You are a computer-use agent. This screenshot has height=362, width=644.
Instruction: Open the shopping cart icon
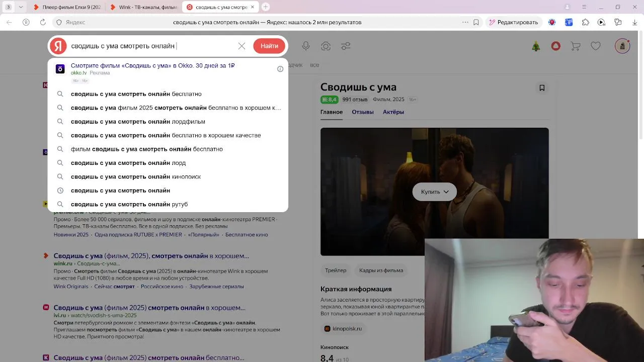[x=576, y=46]
